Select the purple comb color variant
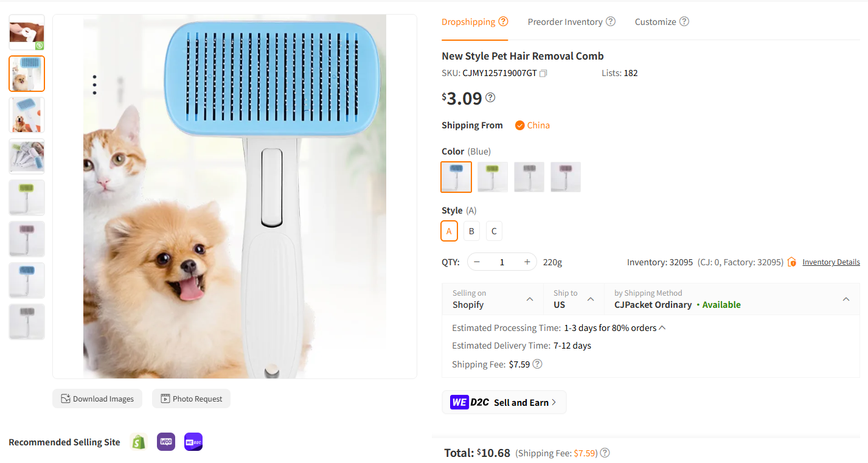This screenshot has height=463, width=868. point(565,176)
